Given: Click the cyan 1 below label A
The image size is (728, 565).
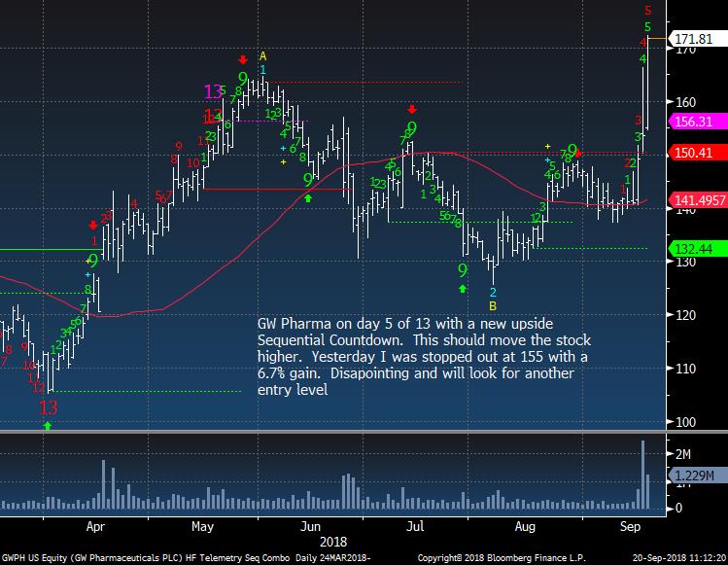Looking at the screenshot, I should pos(262,70).
